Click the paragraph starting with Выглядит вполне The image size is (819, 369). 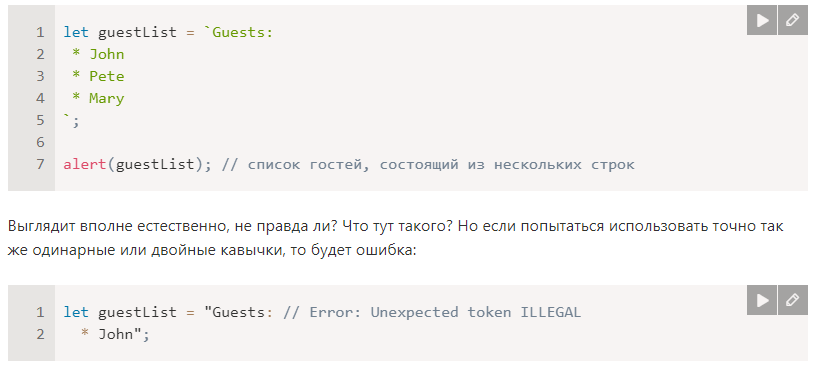395,238
